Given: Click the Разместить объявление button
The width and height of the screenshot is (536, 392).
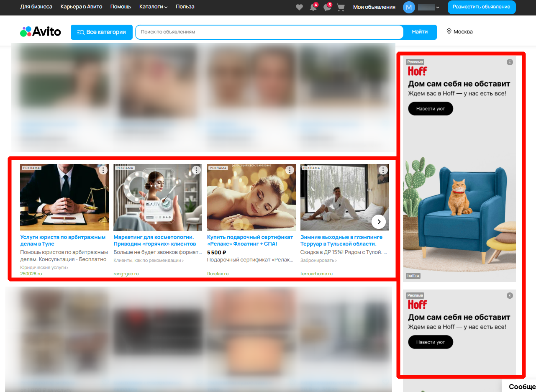Looking at the screenshot, I should pyautogui.click(x=482, y=7).
